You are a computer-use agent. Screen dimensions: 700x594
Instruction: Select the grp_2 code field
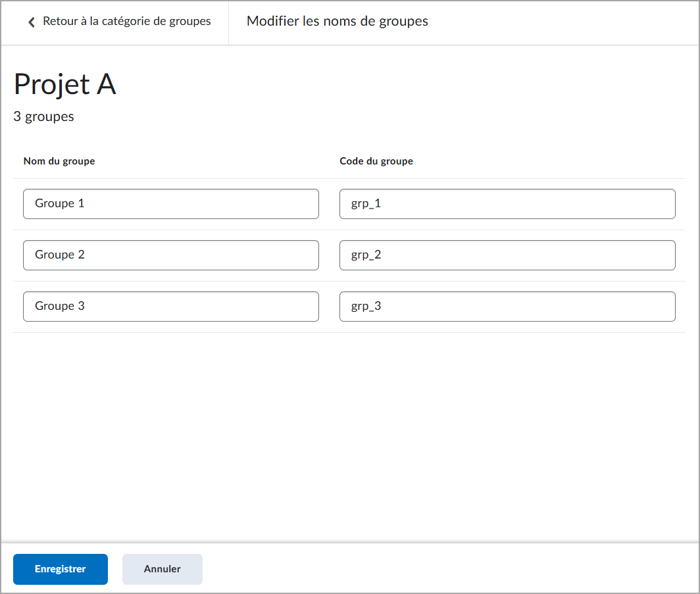[x=507, y=255]
